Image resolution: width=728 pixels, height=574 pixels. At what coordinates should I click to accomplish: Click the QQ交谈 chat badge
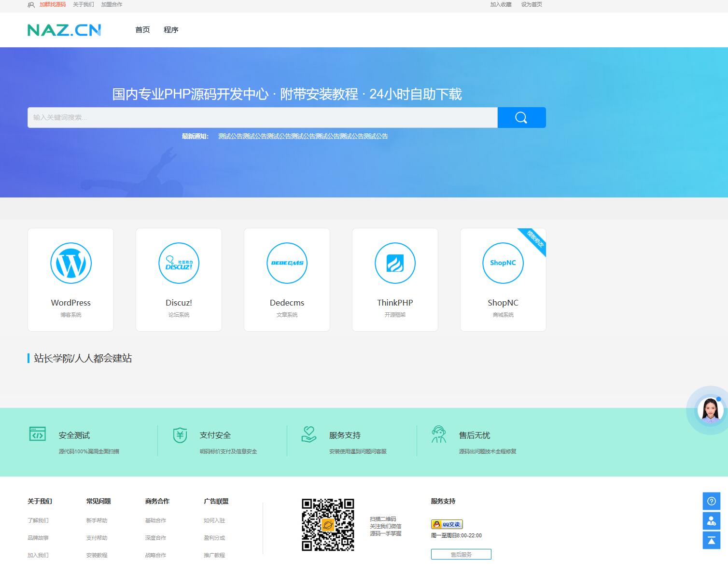pyautogui.click(x=447, y=524)
